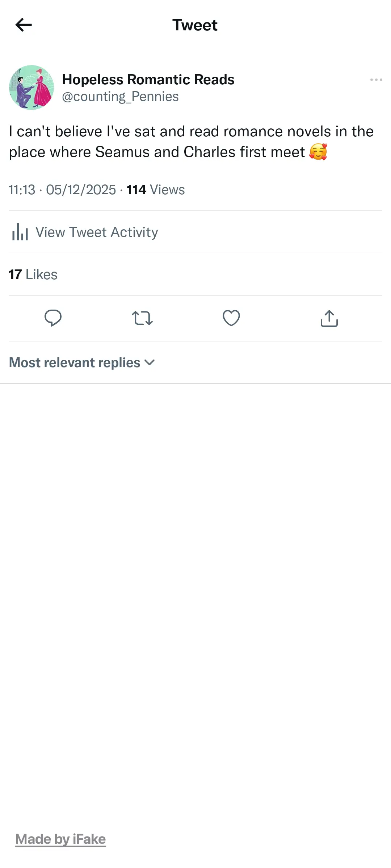
Task: Open the Most relevant replies sort dropdown
Action: (x=74, y=362)
